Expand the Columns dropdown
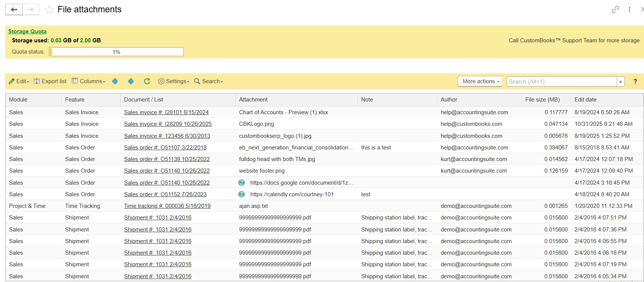This screenshot has height=282, width=644. (88, 81)
